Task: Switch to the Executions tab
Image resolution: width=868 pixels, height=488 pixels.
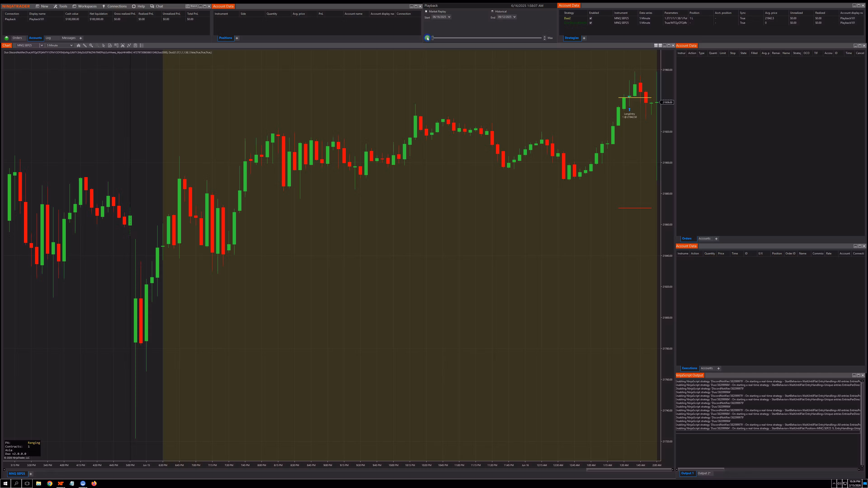Action: coord(689,368)
